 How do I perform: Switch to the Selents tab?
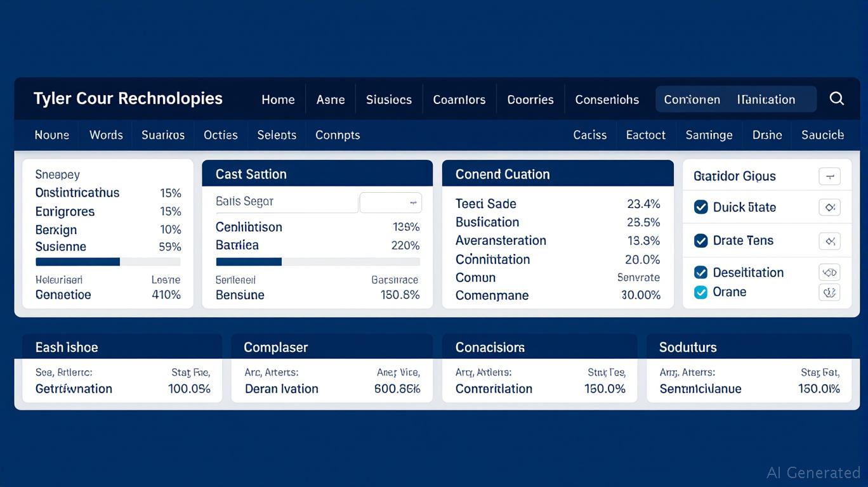[277, 135]
